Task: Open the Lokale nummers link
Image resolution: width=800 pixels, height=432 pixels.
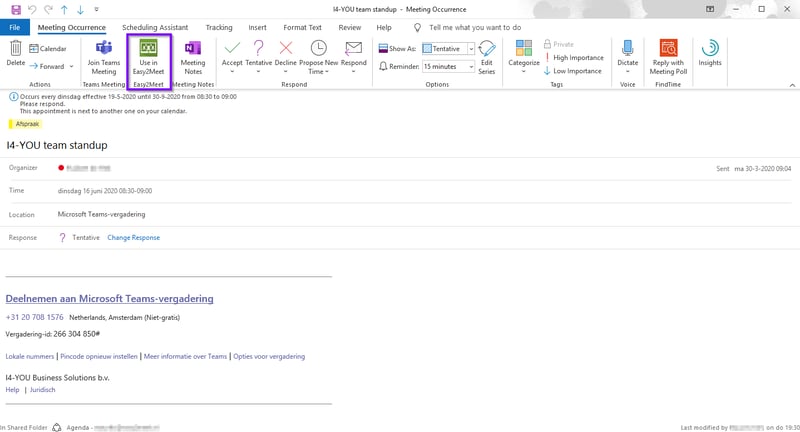Action: [x=30, y=357]
